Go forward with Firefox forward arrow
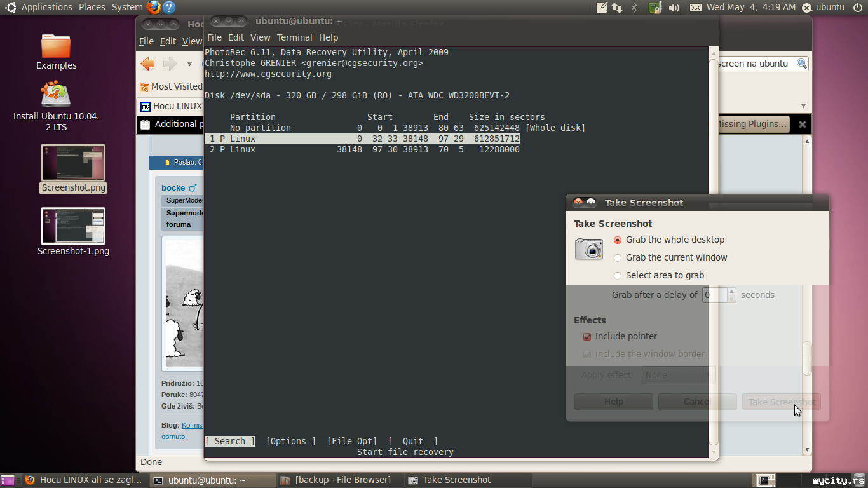Image resolution: width=868 pixels, height=488 pixels. click(x=170, y=64)
